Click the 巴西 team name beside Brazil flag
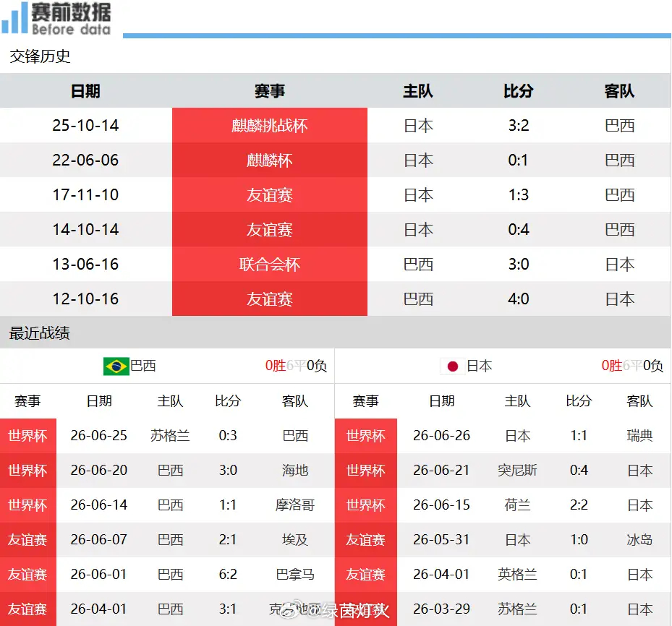This screenshot has height=626, width=672. pos(143,366)
